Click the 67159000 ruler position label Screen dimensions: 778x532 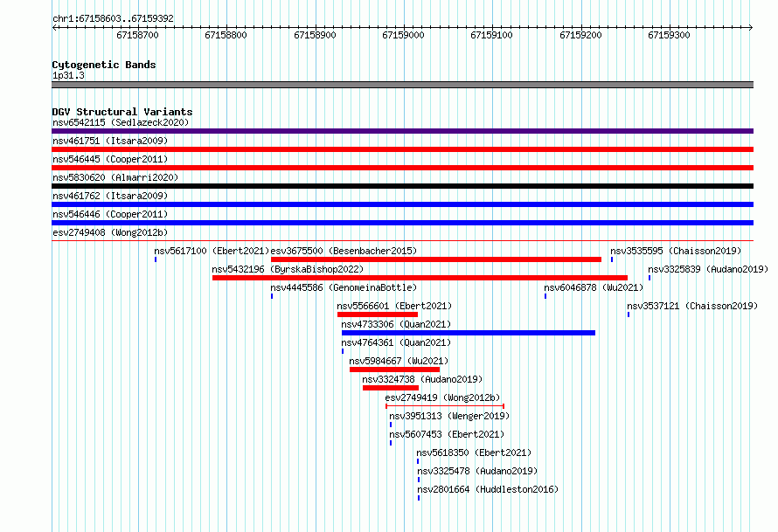point(403,35)
